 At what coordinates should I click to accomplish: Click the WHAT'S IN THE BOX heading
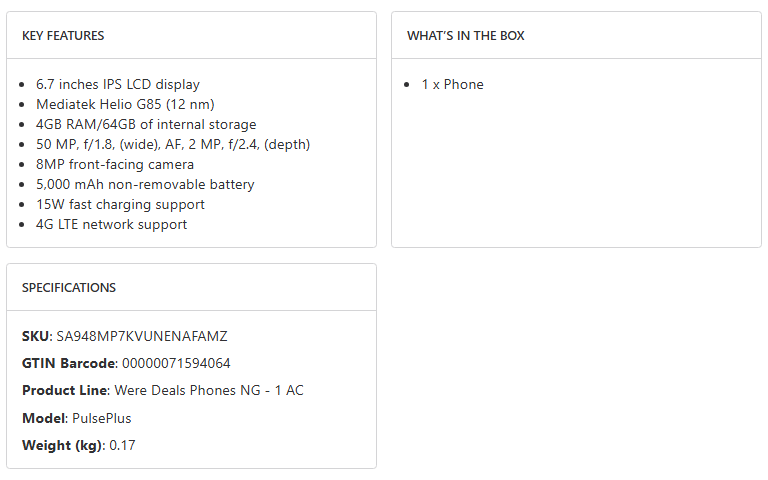(x=466, y=36)
